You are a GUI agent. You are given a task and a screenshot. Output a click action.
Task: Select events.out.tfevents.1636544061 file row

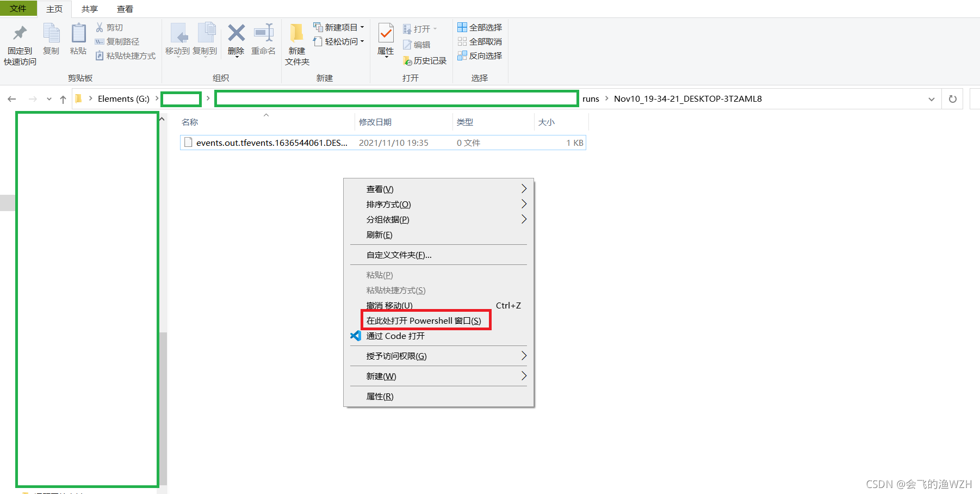pos(383,143)
